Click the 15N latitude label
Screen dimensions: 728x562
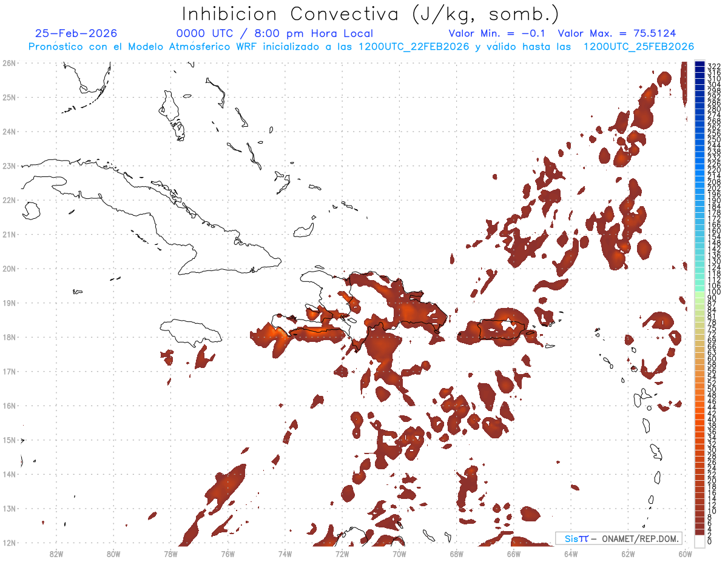(9, 440)
